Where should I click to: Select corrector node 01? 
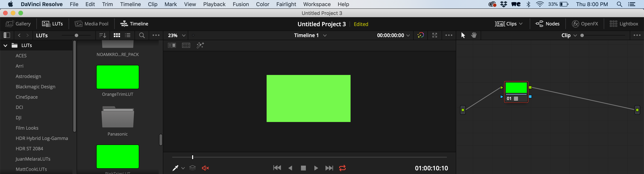coord(516,92)
